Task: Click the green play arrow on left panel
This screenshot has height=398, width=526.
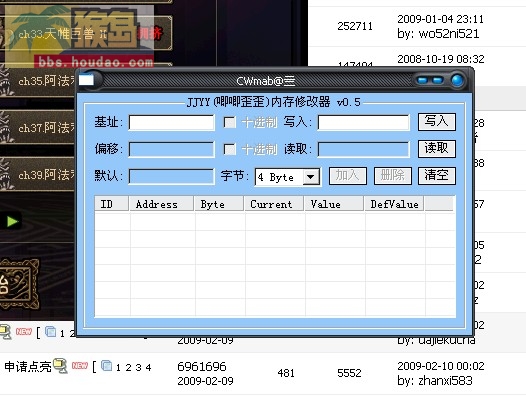Action: pos(12,221)
